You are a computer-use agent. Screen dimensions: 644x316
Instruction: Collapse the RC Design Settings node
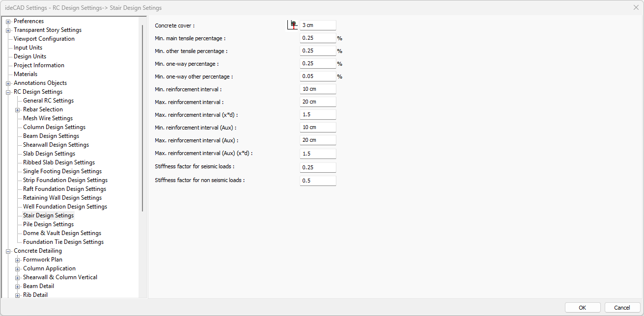(x=8, y=92)
